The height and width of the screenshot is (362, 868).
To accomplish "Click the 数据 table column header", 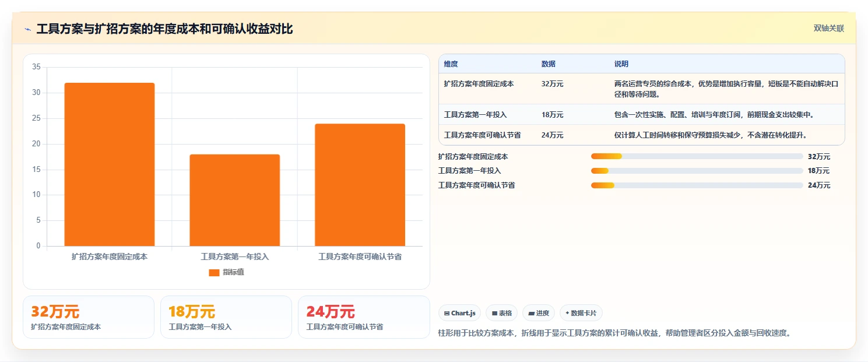I will tap(549, 64).
